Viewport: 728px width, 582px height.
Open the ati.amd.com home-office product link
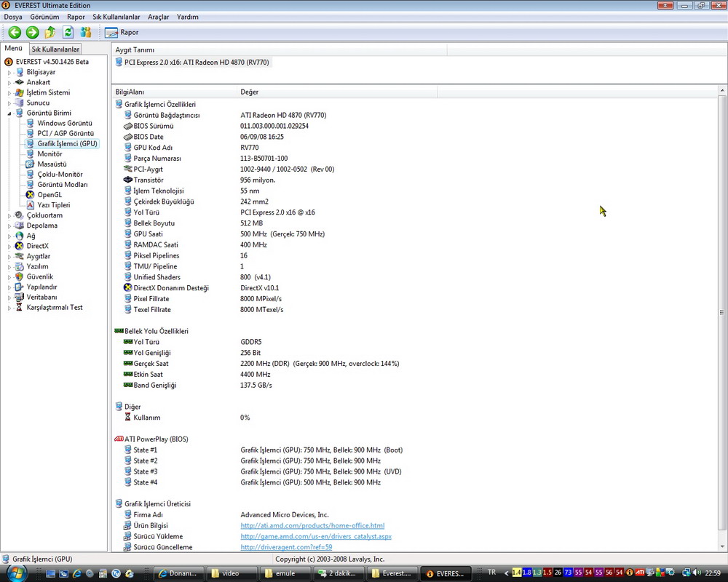click(312, 525)
